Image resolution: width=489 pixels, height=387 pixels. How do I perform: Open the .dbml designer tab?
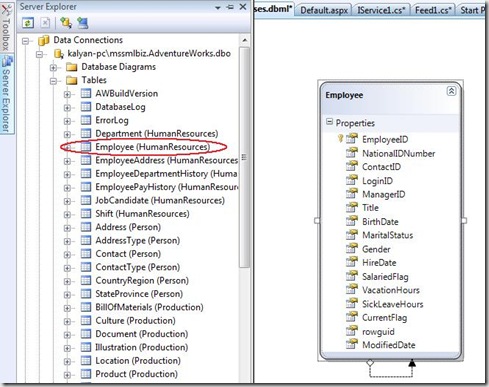pyautogui.click(x=273, y=9)
